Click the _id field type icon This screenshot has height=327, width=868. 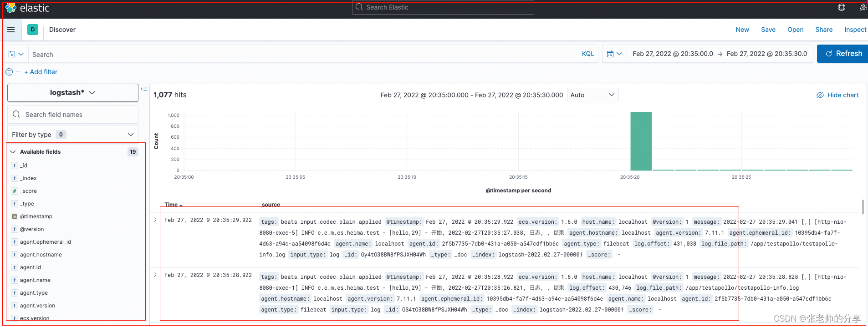15,166
